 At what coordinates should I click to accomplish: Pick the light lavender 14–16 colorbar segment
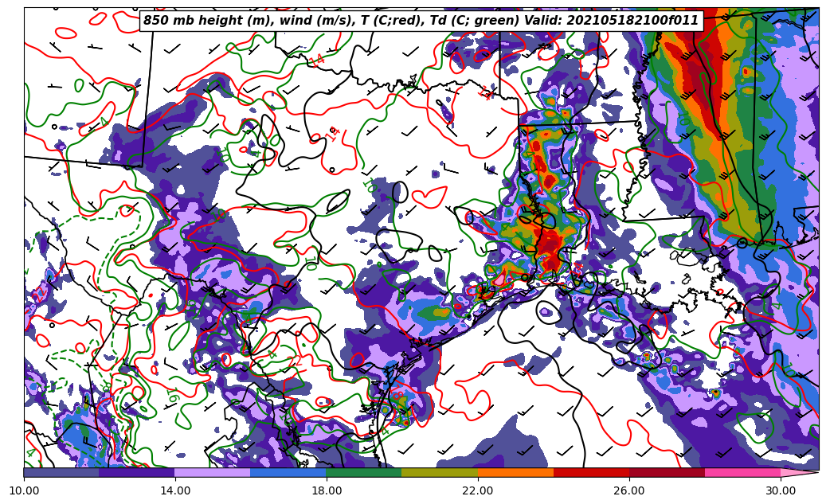[x=213, y=472]
